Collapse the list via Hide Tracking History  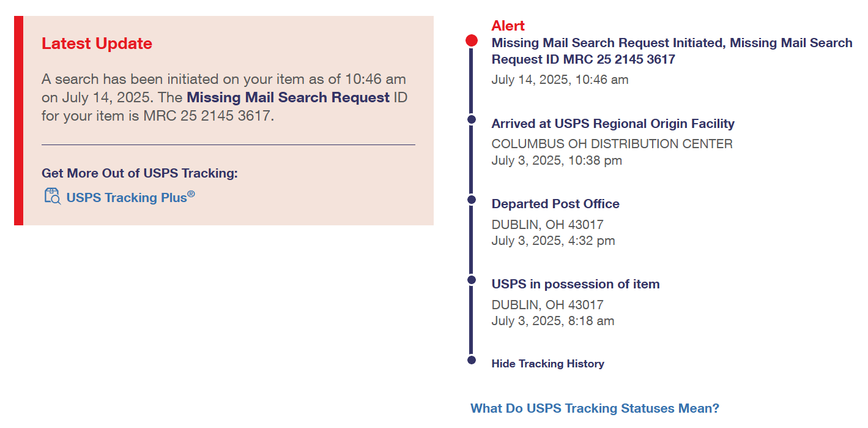(x=547, y=364)
